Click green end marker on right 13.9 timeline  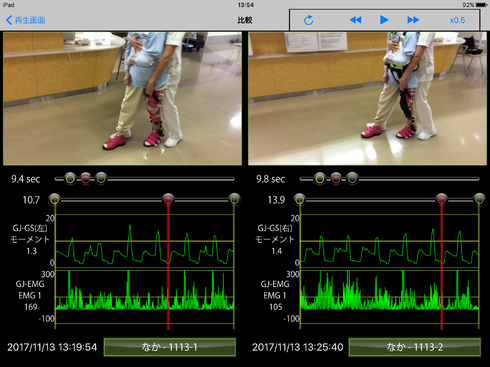[479, 199]
